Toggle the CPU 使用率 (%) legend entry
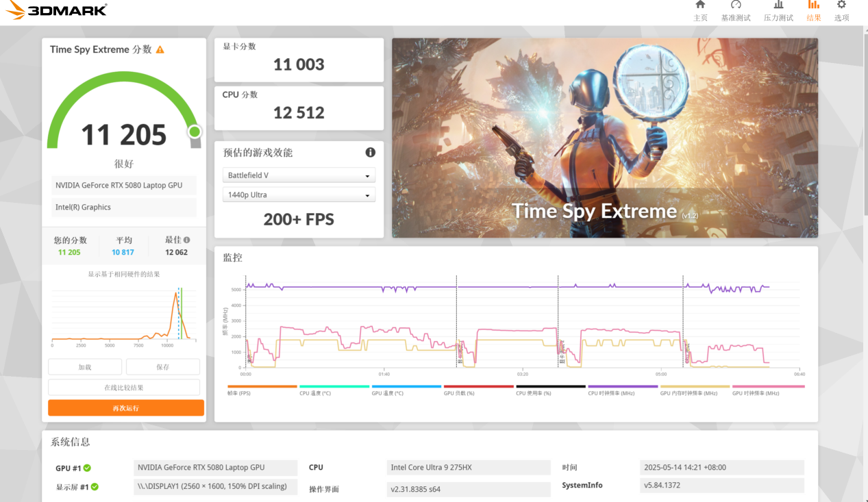Image resolution: width=868 pixels, height=502 pixels. pos(550,390)
